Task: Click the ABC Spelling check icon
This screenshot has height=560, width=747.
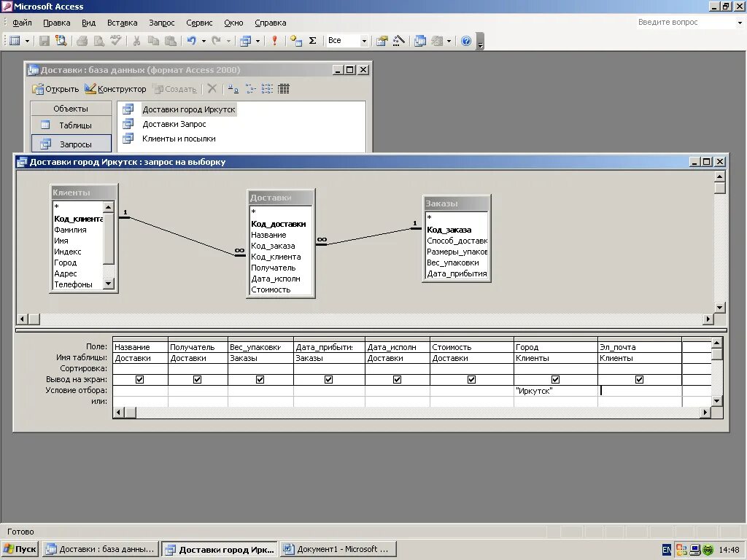Action: [x=115, y=41]
